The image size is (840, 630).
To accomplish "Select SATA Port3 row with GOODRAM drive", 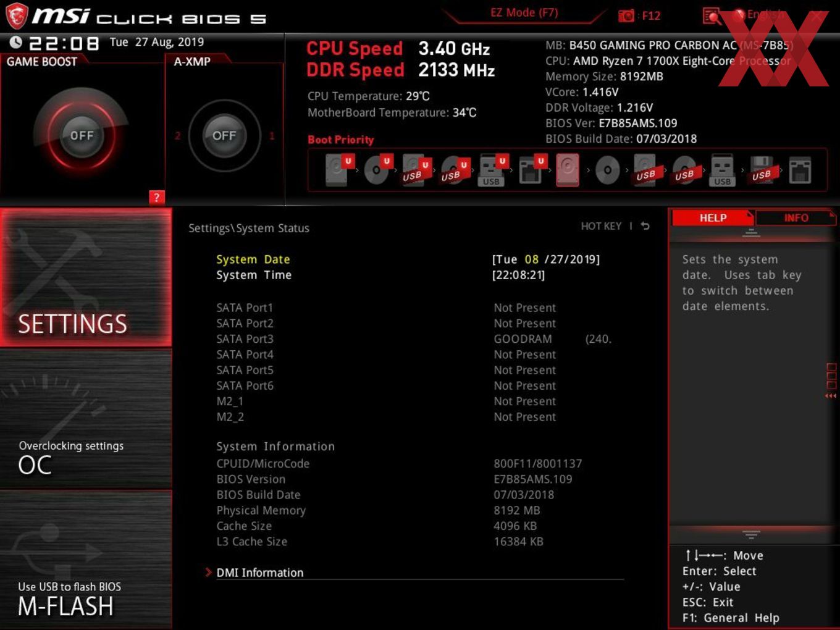I will pyautogui.click(x=414, y=338).
